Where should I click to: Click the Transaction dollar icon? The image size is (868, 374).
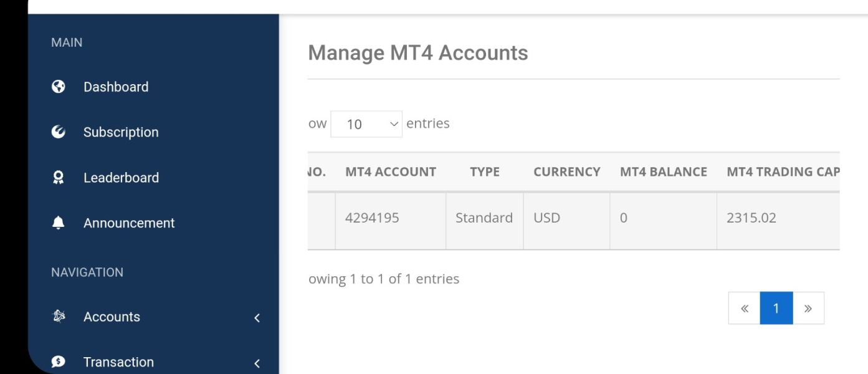click(x=59, y=362)
